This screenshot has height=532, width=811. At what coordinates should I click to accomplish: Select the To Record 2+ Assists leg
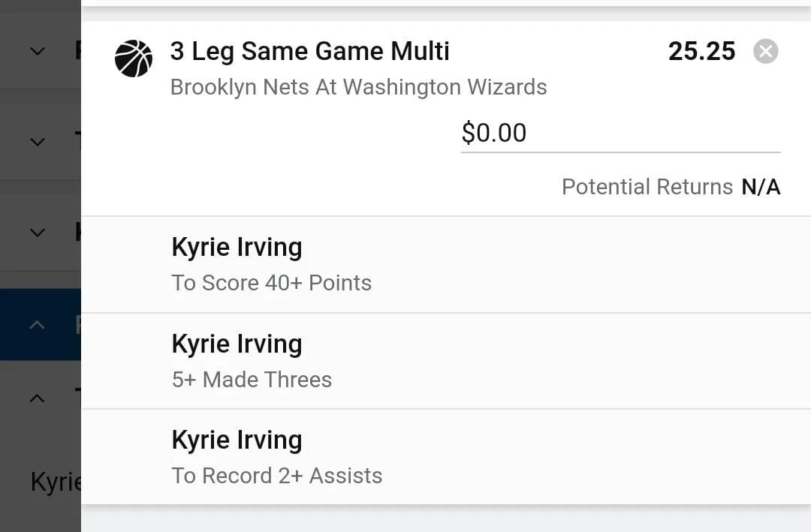pos(276,476)
